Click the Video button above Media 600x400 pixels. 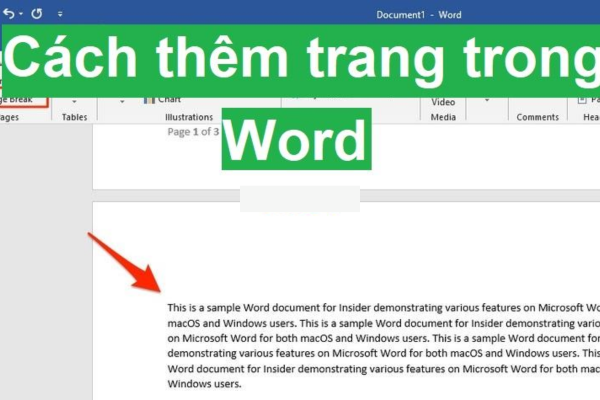point(443,102)
